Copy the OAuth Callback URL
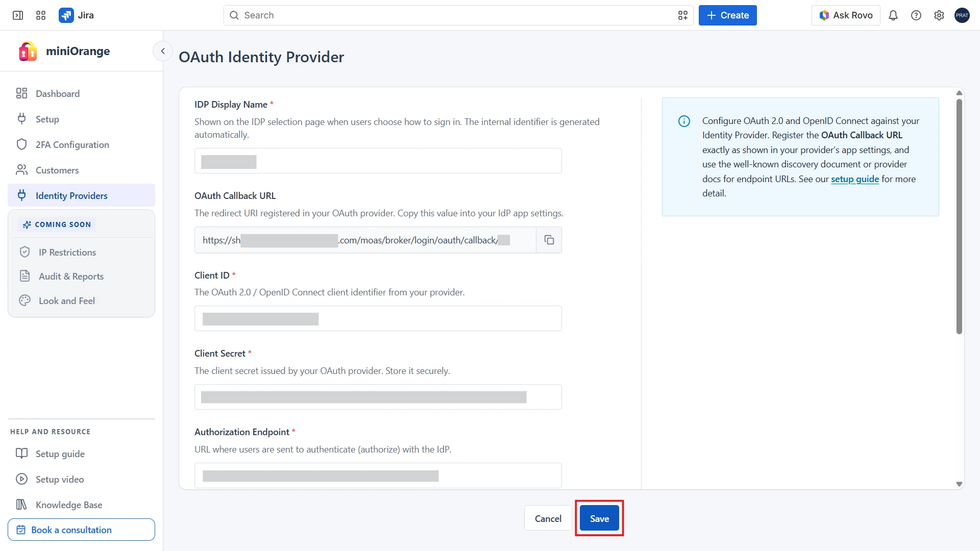Screen dimensions: 980x551 pos(549,240)
